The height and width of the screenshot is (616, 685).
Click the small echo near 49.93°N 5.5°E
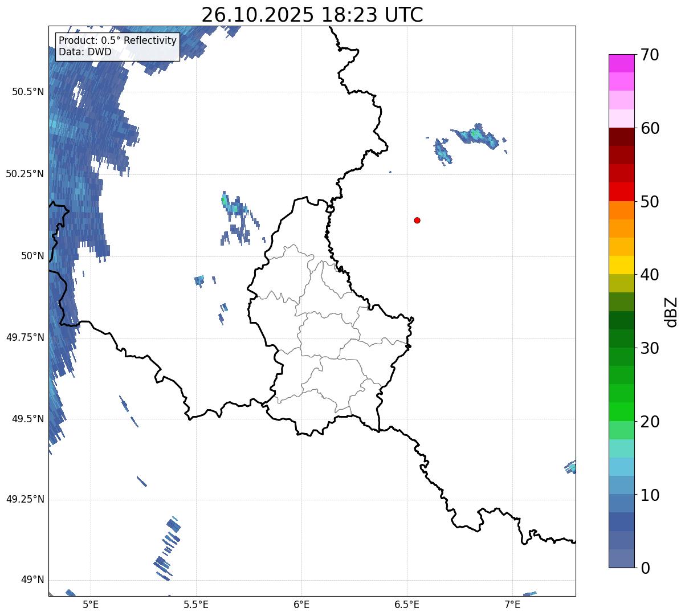199,280
